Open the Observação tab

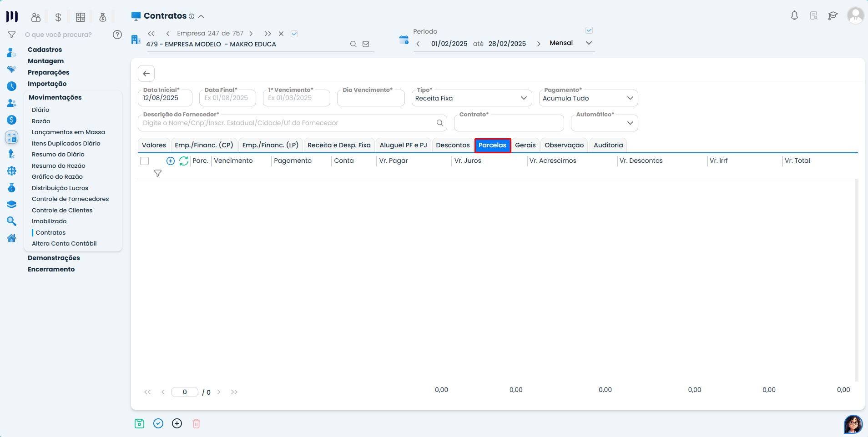(564, 145)
